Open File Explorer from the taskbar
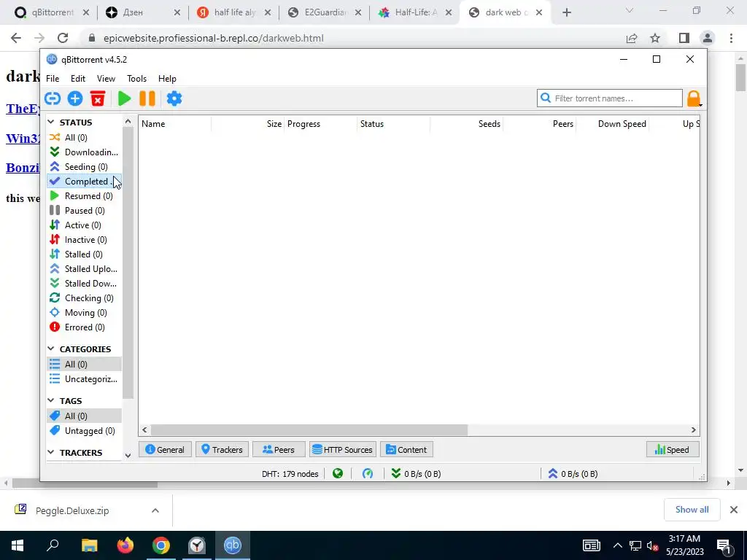747x560 pixels. click(90, 545)
